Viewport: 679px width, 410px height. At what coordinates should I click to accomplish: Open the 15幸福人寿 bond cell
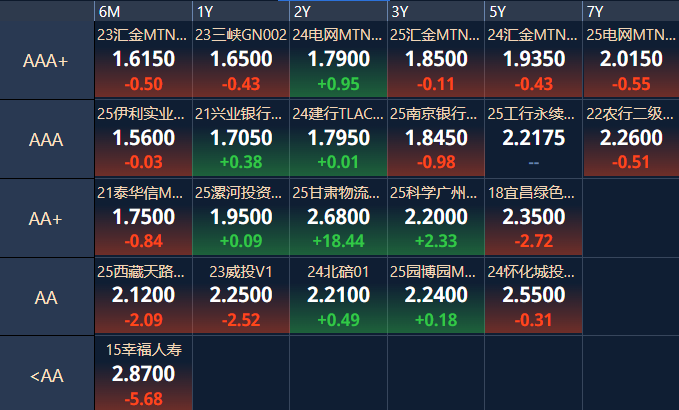pos(142,374)
